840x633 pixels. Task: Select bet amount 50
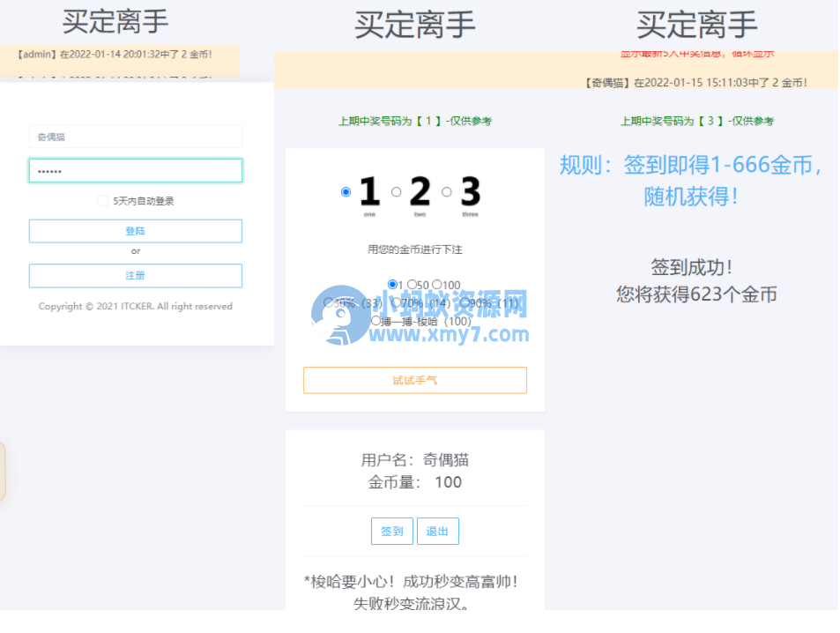pos(412,284)
